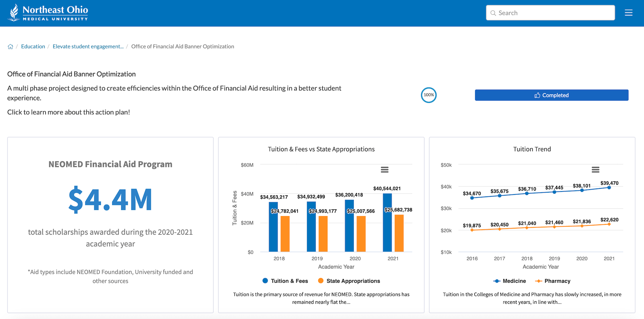
Task: Click the Aid types footnote text
Action: pyautogui.click(x=110, y=276)
